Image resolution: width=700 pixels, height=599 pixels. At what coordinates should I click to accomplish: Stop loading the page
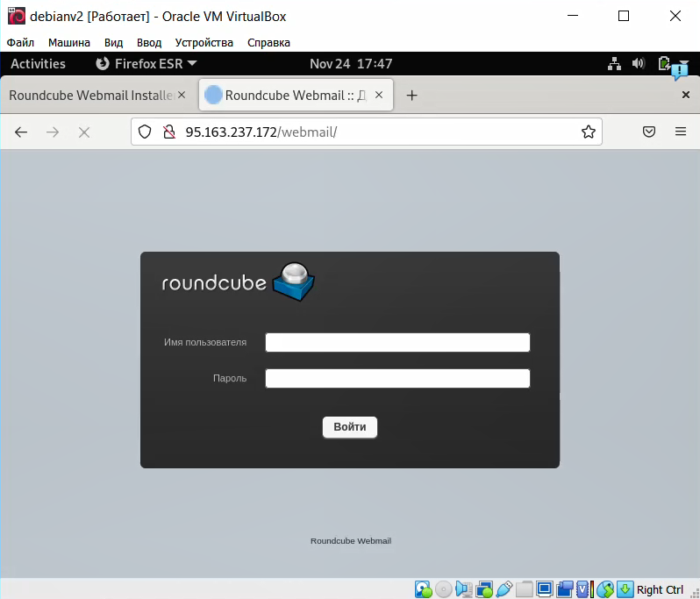point(84,132)
